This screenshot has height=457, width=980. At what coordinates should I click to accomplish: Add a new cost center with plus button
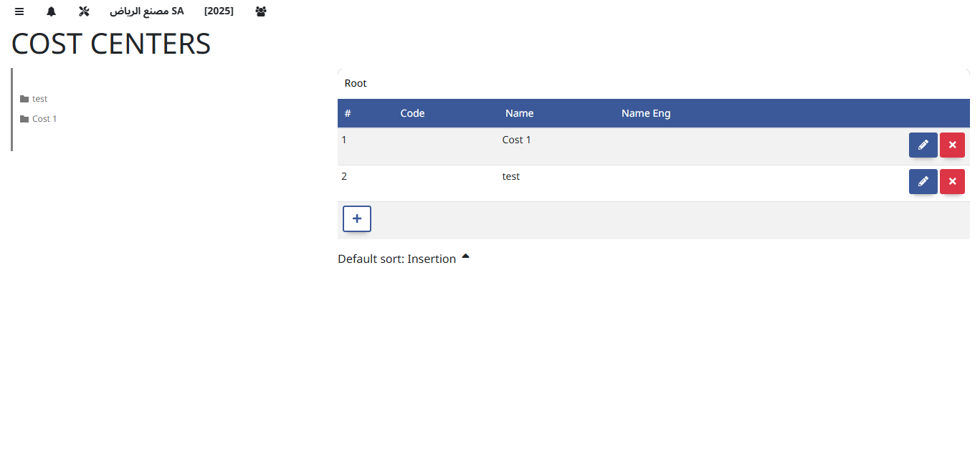(357, 218)
